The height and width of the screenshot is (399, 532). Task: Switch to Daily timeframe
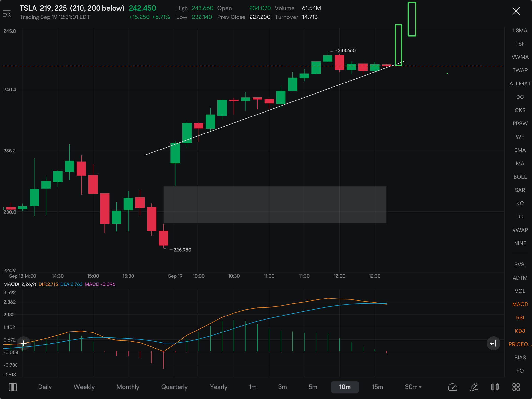click(45, 387)
